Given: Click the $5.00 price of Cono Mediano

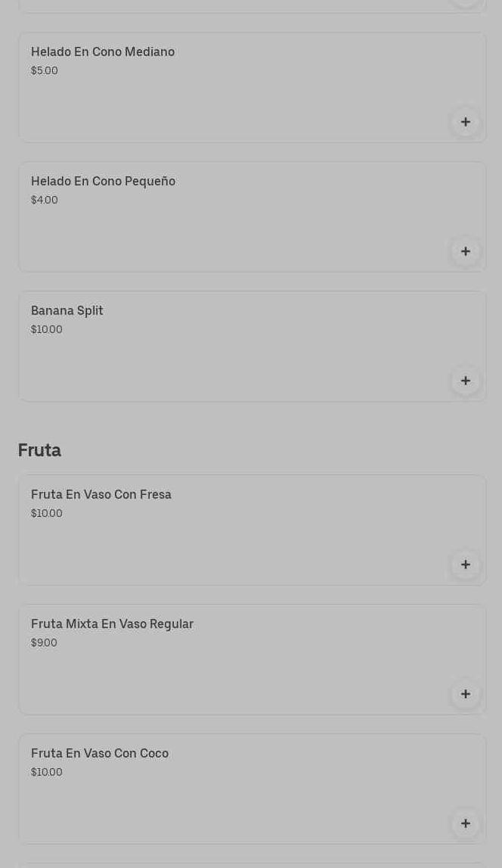Looking at the screenshot, I should tap(45, 70).
